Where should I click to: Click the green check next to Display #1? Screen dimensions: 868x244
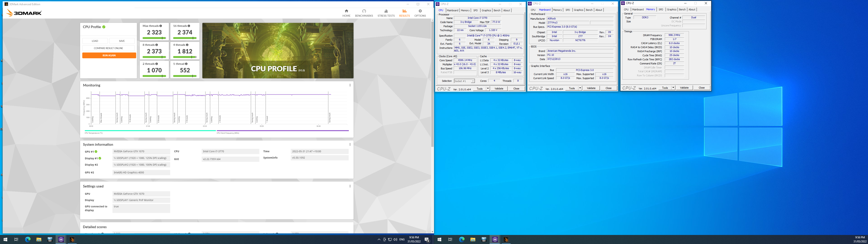click(100, 158)
